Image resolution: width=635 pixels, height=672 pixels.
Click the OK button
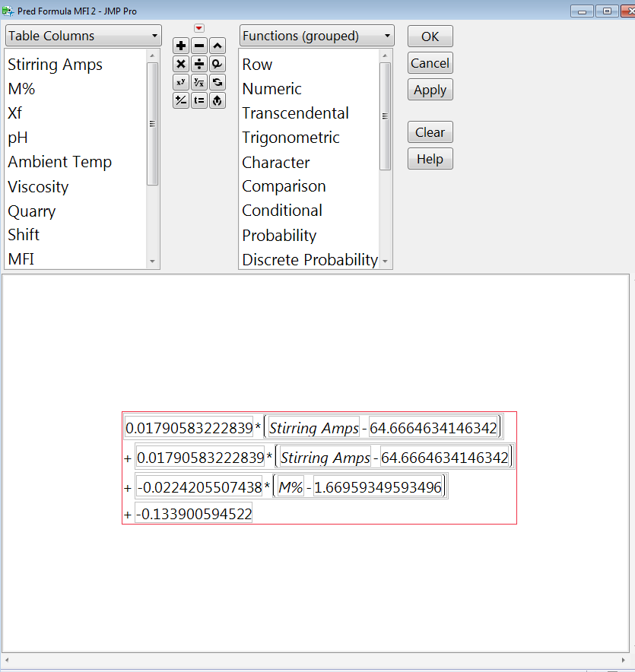point(430,36)
